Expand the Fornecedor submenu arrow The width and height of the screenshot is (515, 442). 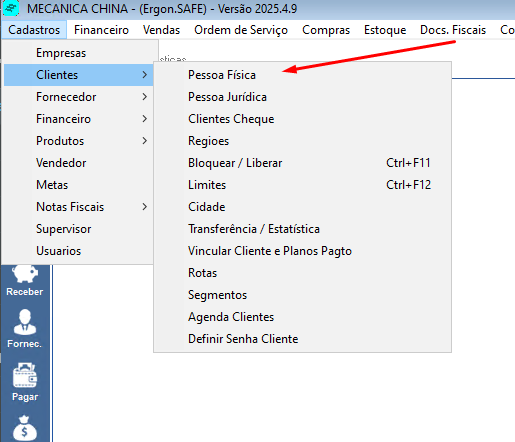pos(144,97)
